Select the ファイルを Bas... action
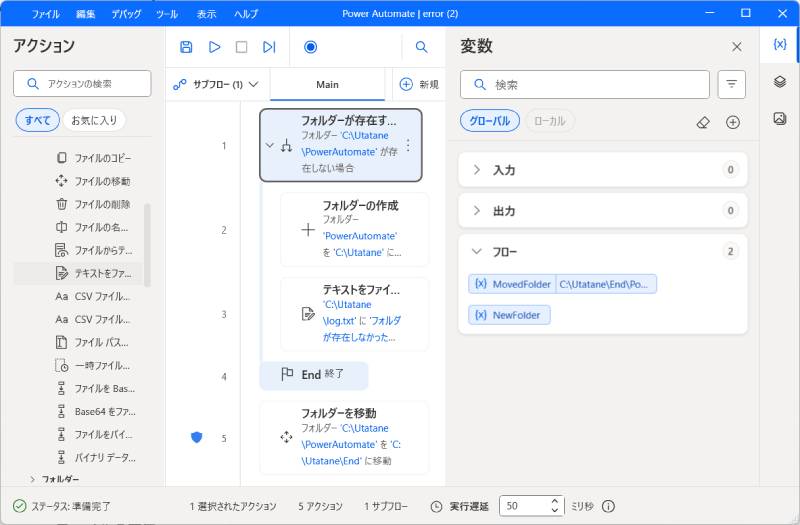Image resolution: width=800 pixels, height=525 pixels. point(95,388)
